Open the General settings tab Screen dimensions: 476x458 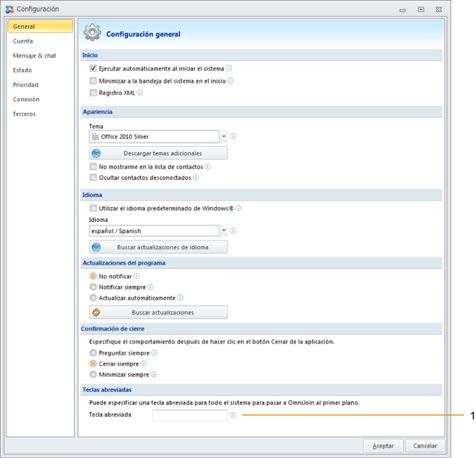point(40,27)
